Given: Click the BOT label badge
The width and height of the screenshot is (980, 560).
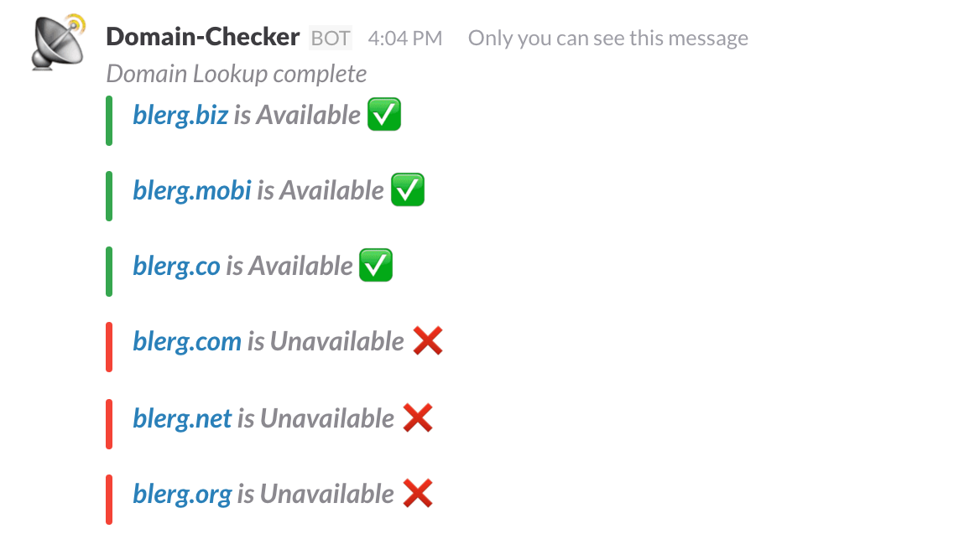Looking at the screenshot, I should pos(331,38).
